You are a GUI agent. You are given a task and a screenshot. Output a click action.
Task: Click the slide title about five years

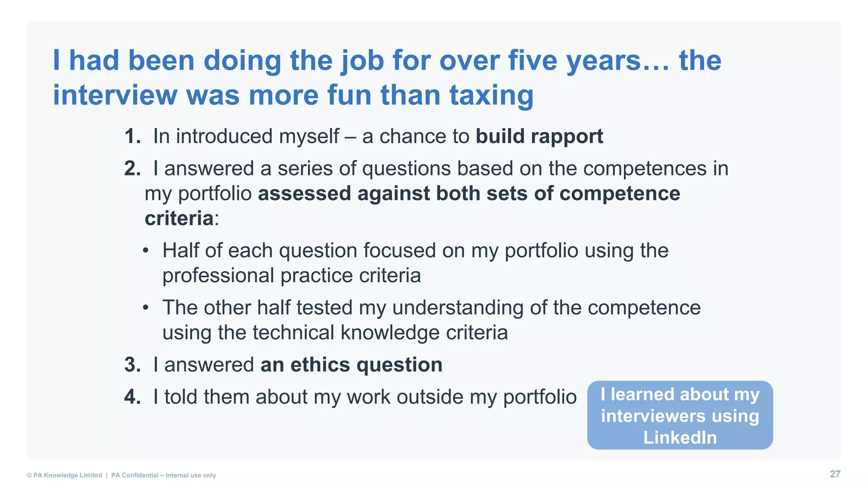387,78
